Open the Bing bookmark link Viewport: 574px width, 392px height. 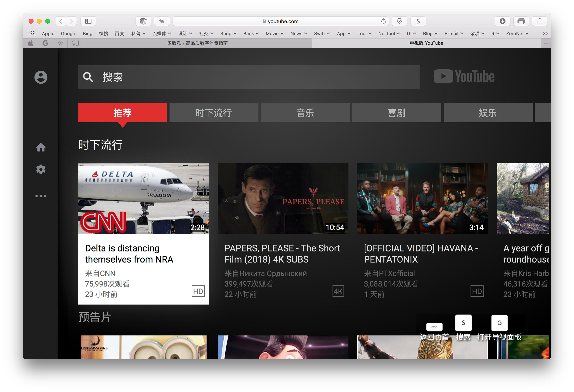point(88,33)
